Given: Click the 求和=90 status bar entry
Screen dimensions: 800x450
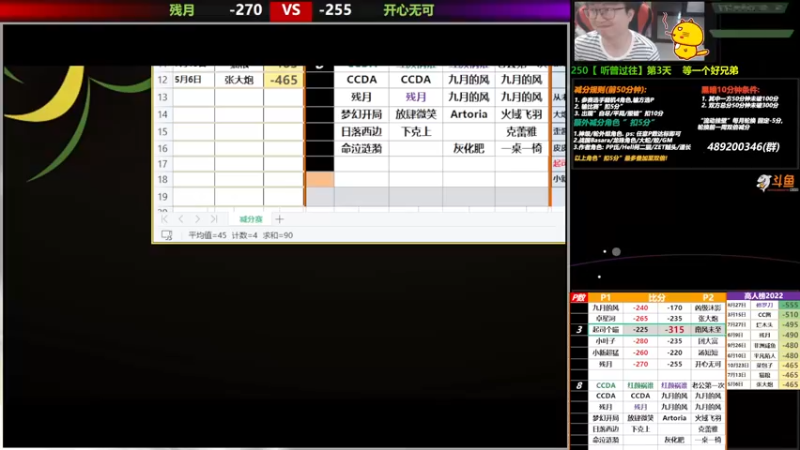Looking at the screenshot, I should [x=278, y=235].
